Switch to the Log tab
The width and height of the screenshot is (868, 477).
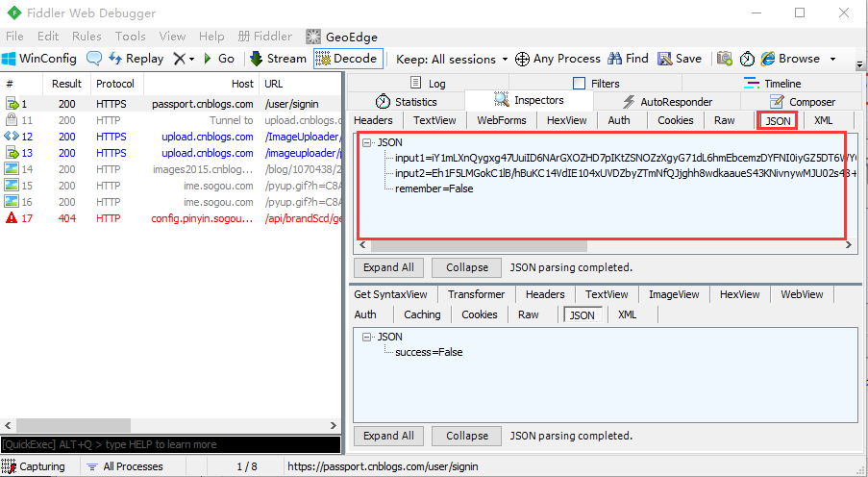(428, 83)
